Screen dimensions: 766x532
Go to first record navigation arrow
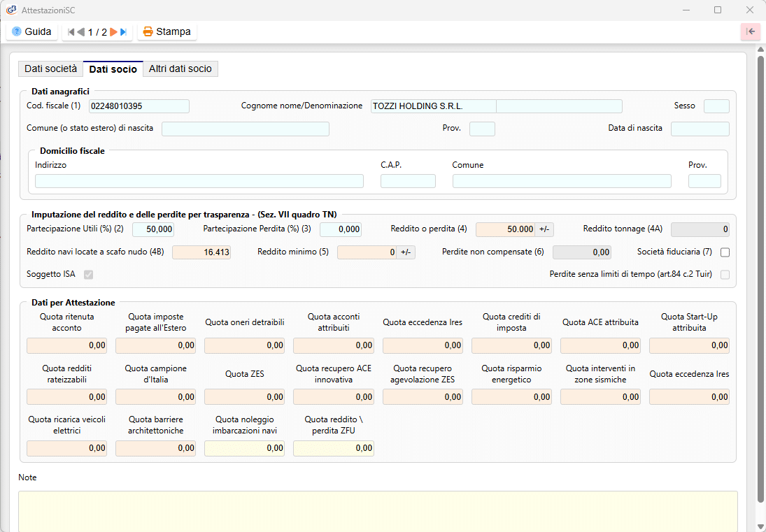coord(71,32)
